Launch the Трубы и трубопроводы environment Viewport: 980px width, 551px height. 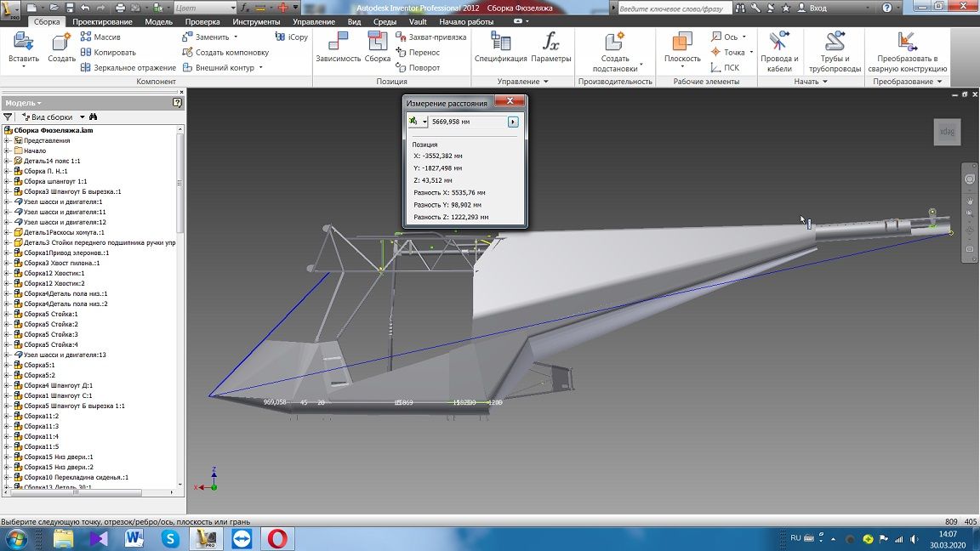[x=835, y=43]
